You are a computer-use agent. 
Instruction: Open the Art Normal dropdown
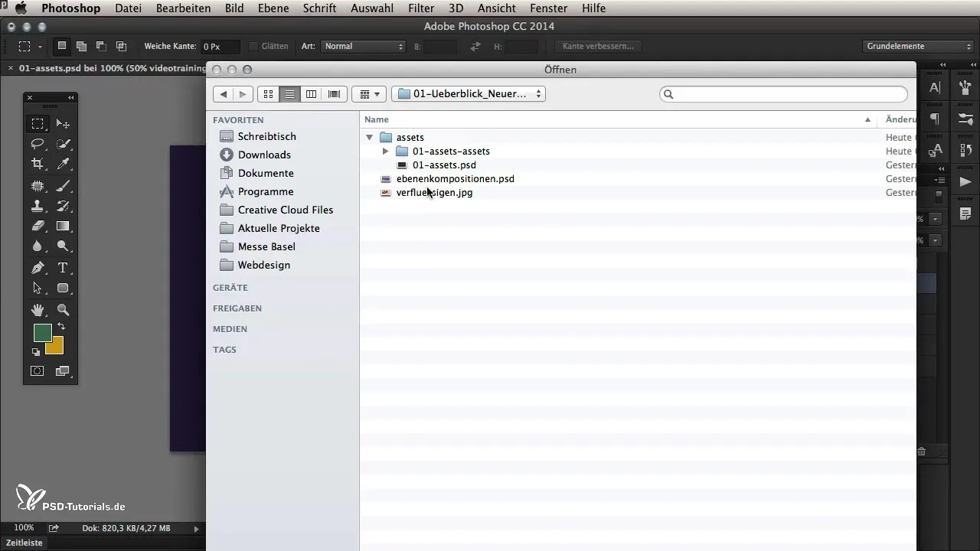[x=363, y=46]
